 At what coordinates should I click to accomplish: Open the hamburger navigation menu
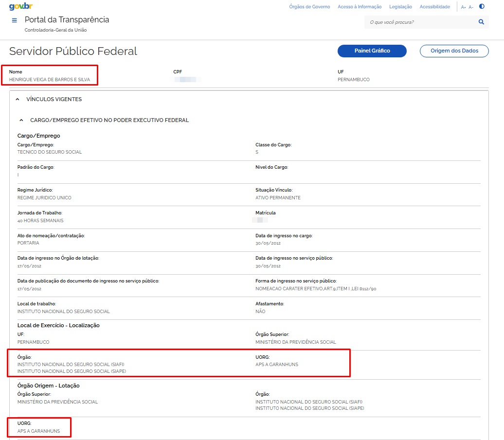(x=15, y=20)
